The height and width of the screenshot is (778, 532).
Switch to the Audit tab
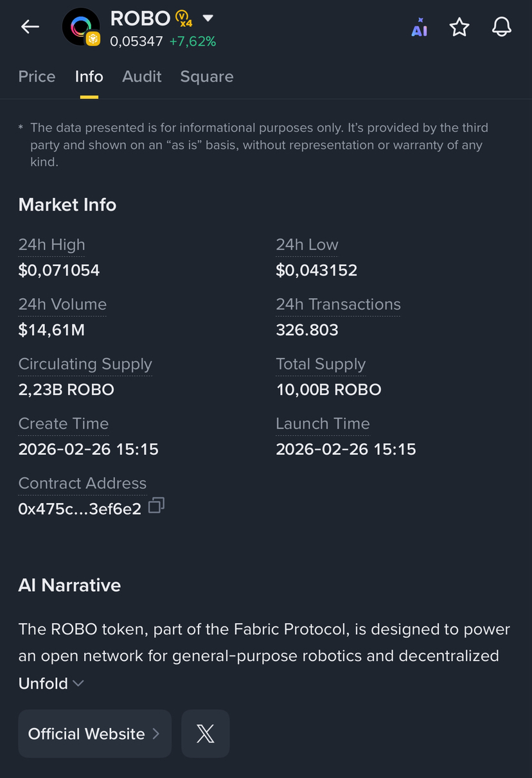tap(142, 76)
